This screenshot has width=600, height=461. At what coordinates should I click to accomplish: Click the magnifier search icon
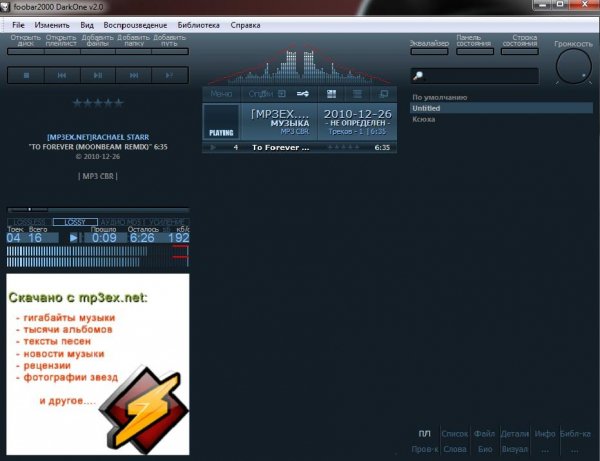tap(418, 76)
